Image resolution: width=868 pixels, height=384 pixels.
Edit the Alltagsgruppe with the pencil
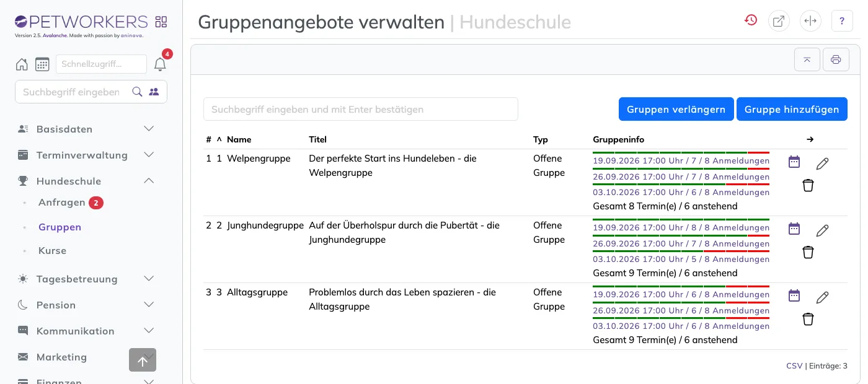click(x=822, y=297)
